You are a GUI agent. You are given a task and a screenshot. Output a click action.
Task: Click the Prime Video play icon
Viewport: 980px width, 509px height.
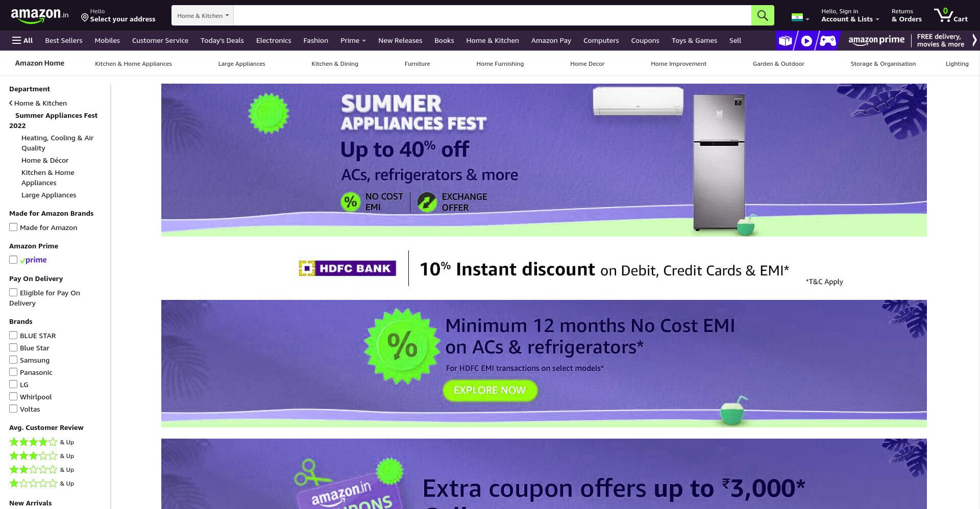(806, 40)
